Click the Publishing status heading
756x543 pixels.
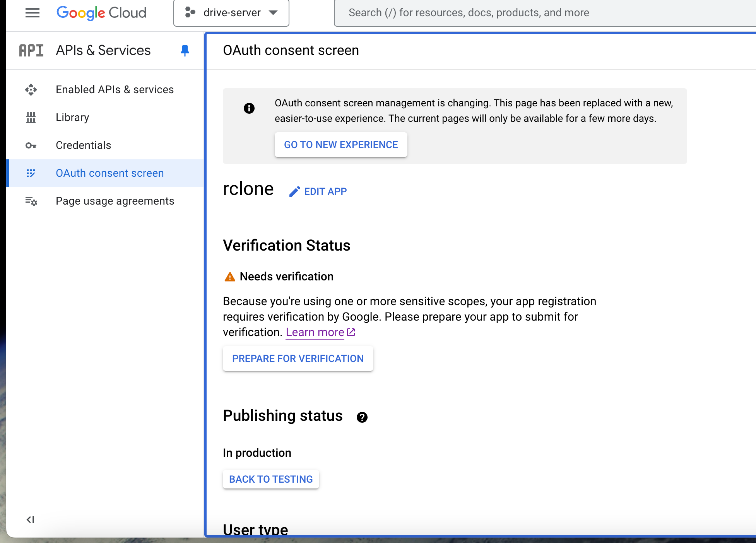tap(283, 416)
